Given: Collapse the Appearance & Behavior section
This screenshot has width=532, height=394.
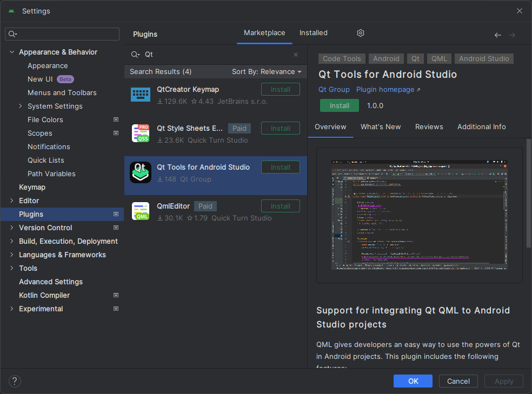Looking at the screenshot, I should pyautogui.click(x=11, y=52).
